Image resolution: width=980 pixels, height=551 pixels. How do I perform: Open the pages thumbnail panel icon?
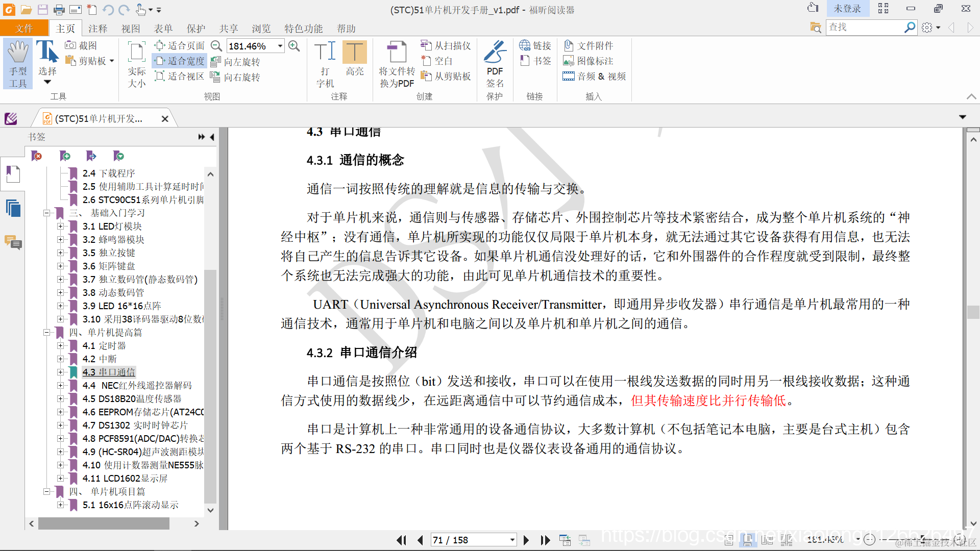point(13,208)
